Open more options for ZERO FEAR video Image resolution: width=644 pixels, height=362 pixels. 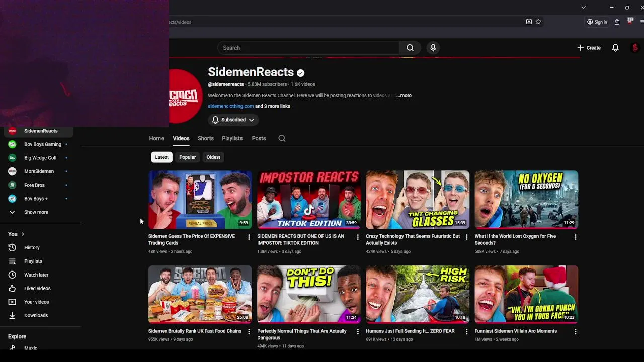click(x=466, y=332)
